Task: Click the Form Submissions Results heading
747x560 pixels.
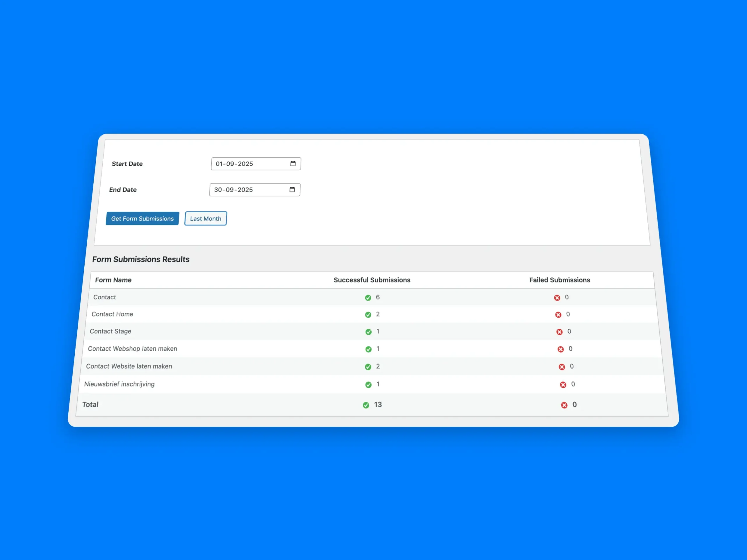Action: point(141,259)
